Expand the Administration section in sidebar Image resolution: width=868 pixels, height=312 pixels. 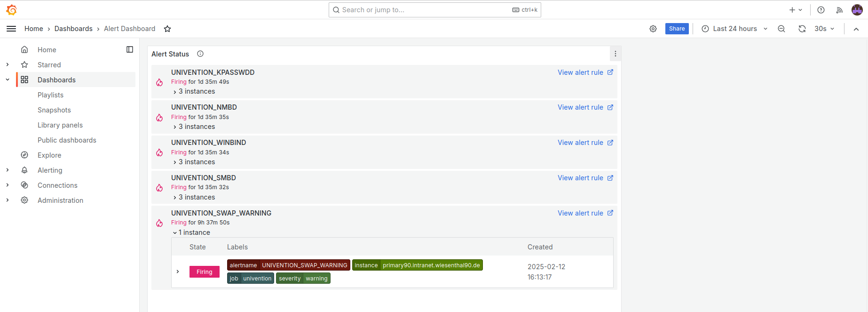[8, 200]
